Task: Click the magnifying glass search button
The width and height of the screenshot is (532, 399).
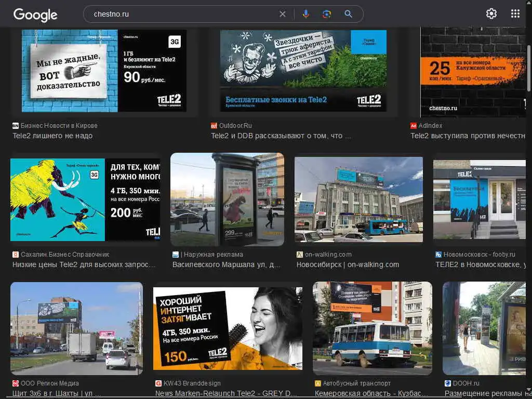Action: click(348, 14)
